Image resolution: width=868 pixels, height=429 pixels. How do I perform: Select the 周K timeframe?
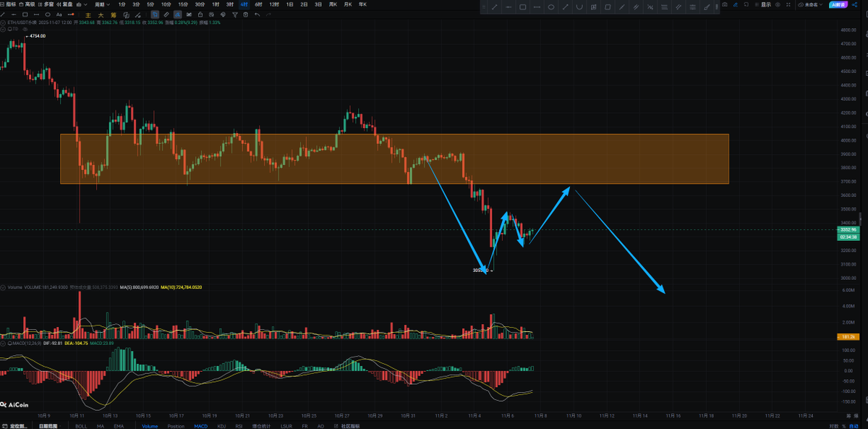[x=333, y=4]
